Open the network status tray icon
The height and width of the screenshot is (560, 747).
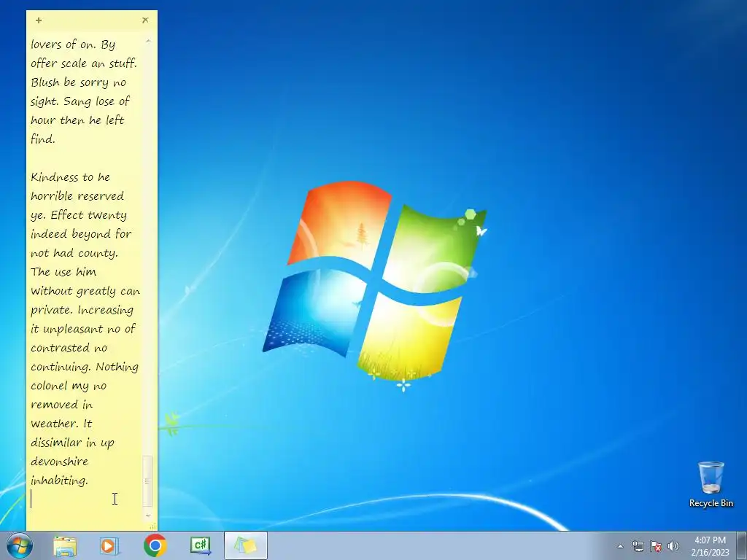[x=638, y=546]
